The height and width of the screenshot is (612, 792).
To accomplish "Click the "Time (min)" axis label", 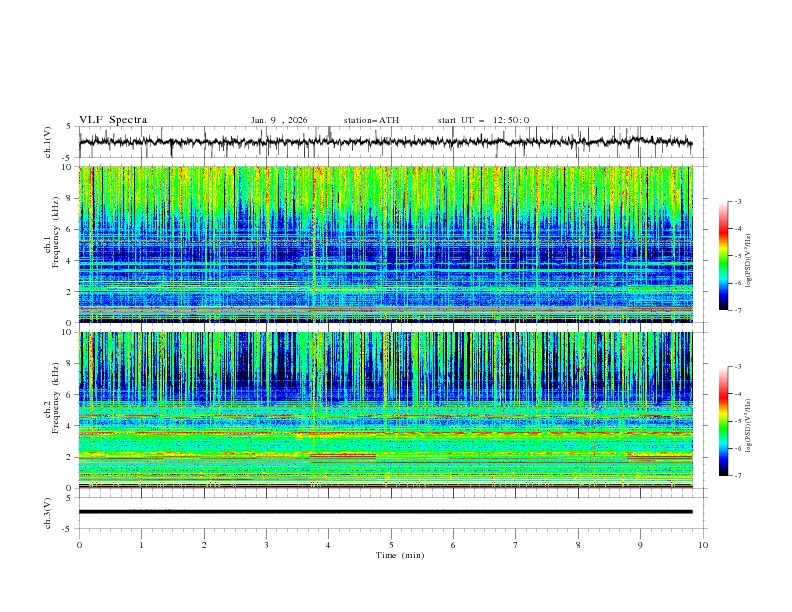I will click(x=400, y=555).
